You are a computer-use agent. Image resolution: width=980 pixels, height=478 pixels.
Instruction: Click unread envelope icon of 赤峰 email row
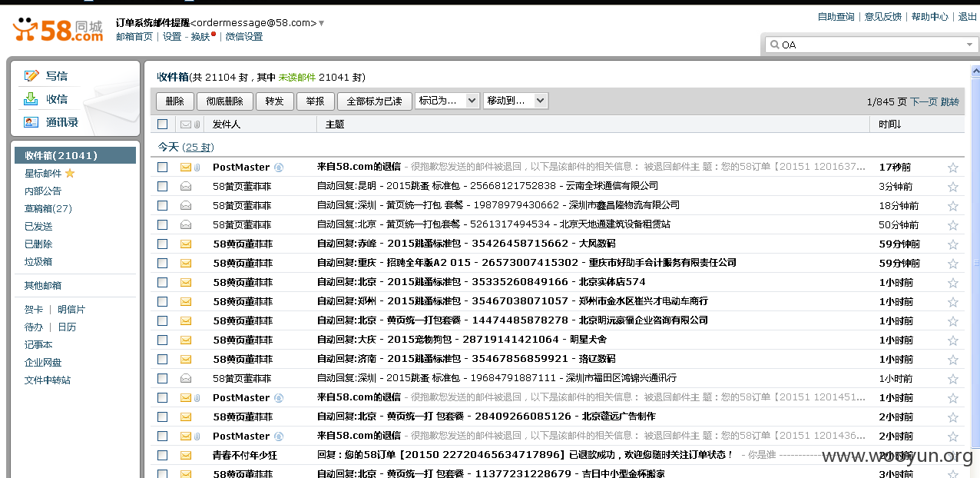pyautogui.click(x=186, y=244)
